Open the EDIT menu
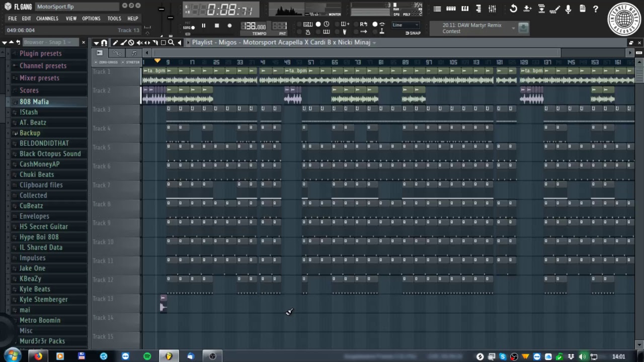The image size is (644, 362). 26,19
